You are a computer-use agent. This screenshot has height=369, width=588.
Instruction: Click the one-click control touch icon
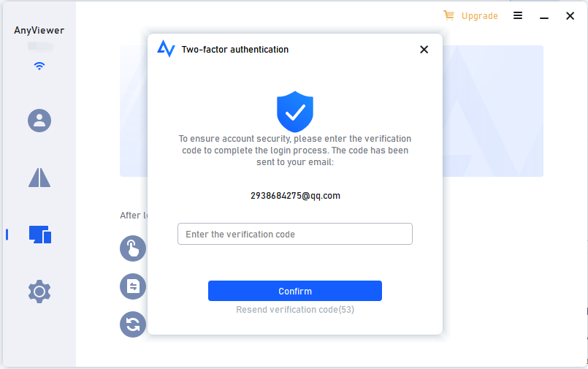[x=133, y=248]
